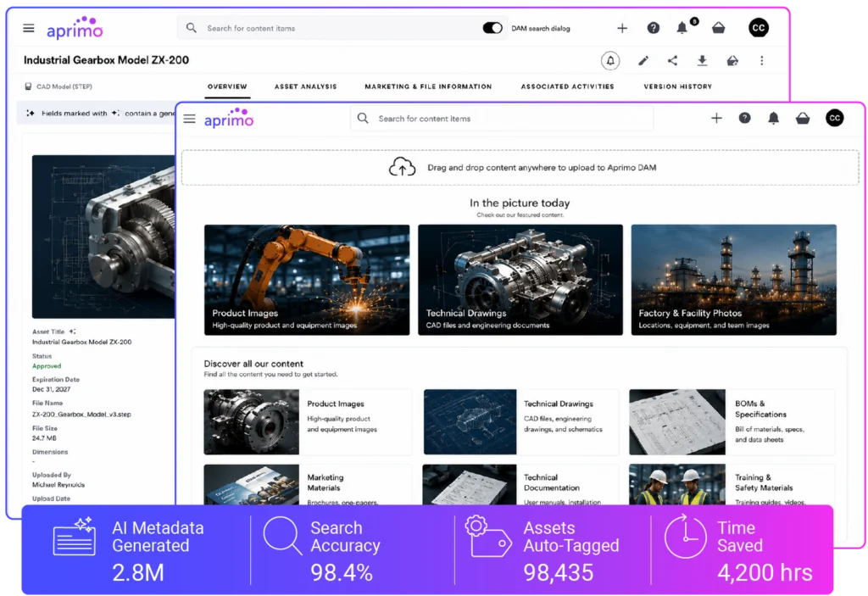Open the Factory & Facility Photos banner
The height and width of the screenshot is (596, 868).
(733, 280)
